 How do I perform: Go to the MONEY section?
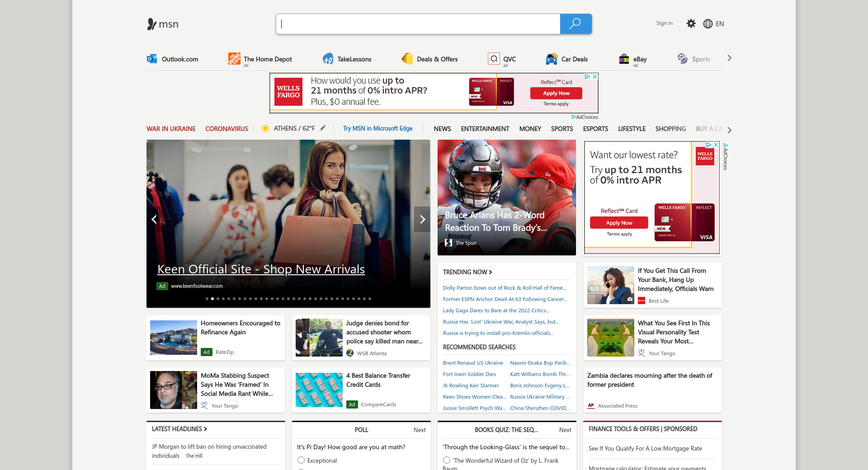[530, 129]
